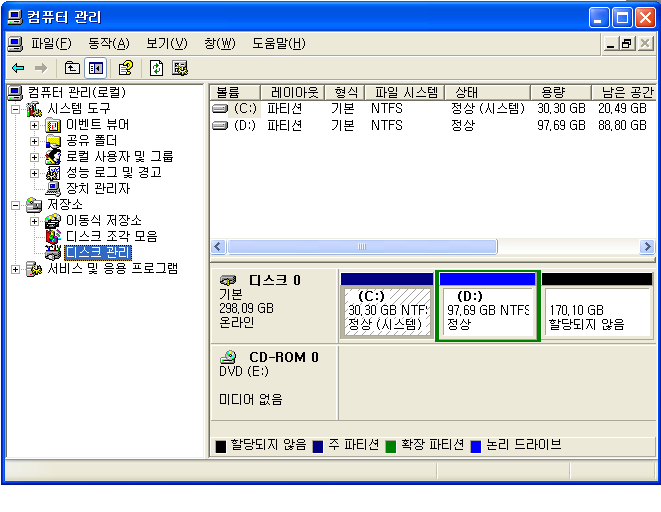
Task: Open the Help toolbar icon with question mark
Action: pos(125,68)
